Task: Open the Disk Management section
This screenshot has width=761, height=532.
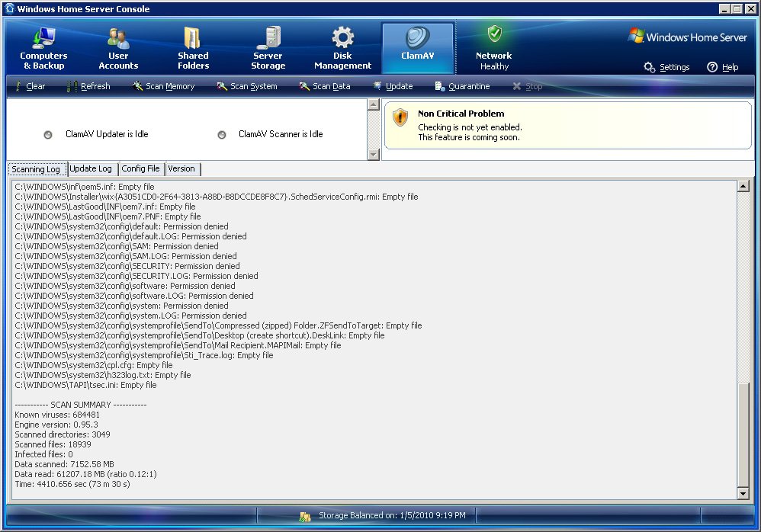Action: 342,48
